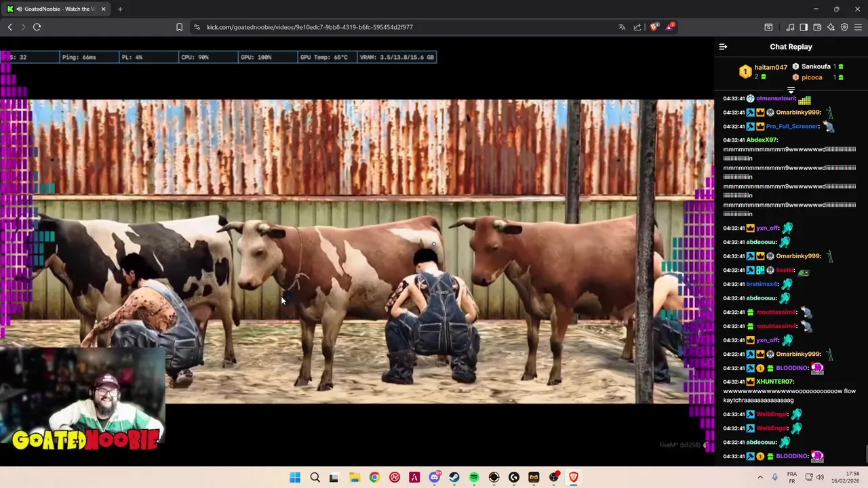This screenshot has height=488, width=868.
Task: Click username otmansatouri in chat
Action: click(x=776, y=98)
